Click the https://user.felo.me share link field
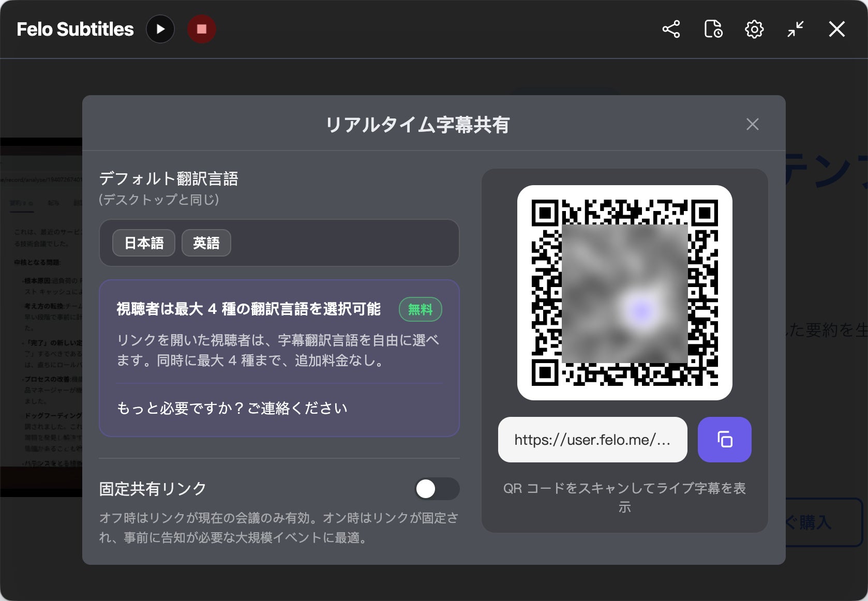 [592, 440]
